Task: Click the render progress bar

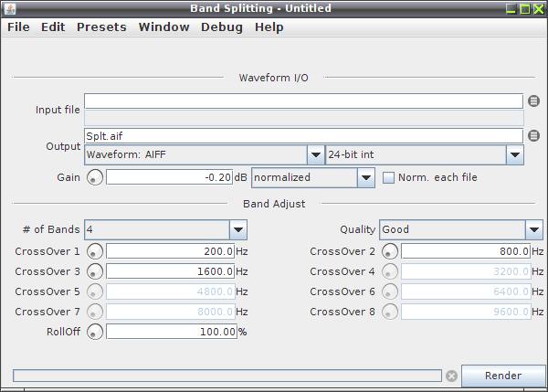Action: coord(227,376)
